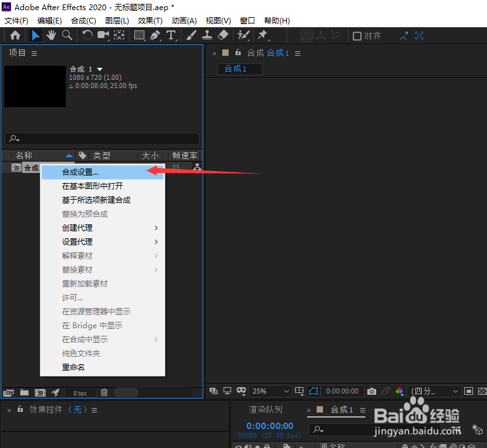Open the 文件(F) menu
The width and height of the screenshot is (487, 448).
pos(16,21)
